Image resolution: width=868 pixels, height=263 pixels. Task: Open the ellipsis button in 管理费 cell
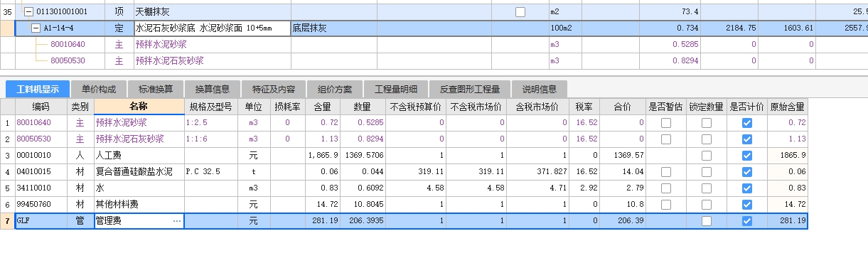[x=177, y=221]
